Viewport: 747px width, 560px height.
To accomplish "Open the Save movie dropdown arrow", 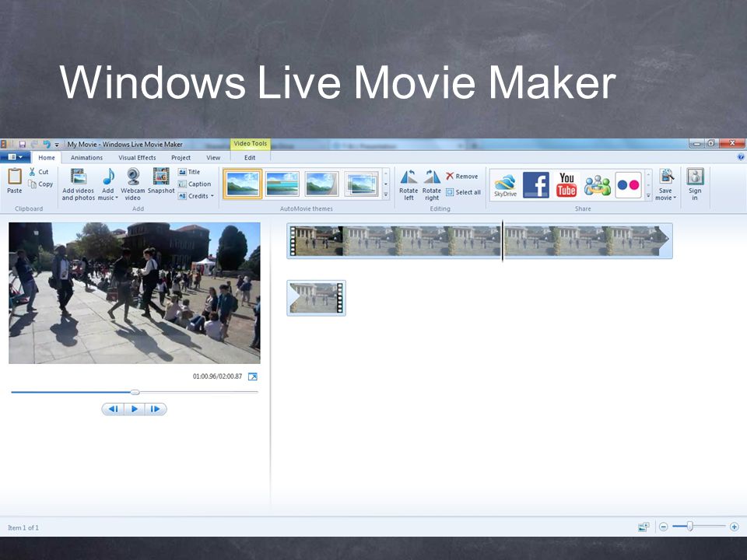I will (x=675, y=198).
